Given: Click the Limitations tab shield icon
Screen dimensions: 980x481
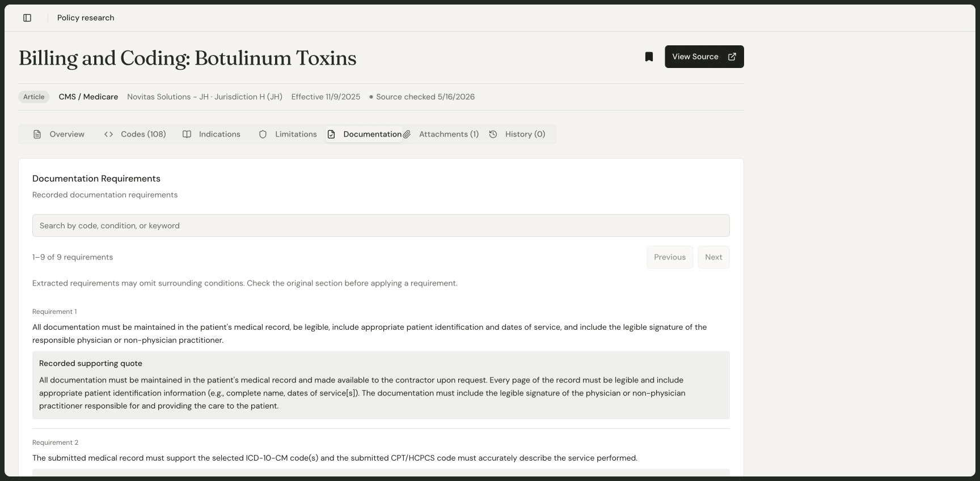Looking at the screenshot, I should coord(263,134).
